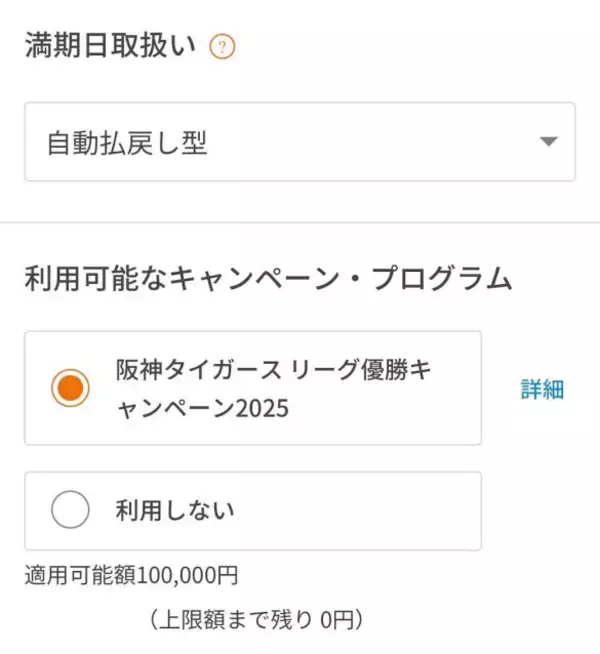
Task: Open the 詳細 link for the campaign
Action: point(542,389)
